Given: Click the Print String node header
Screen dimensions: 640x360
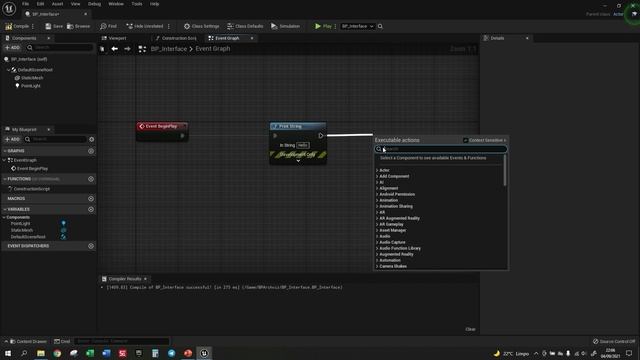Looking at the screenshot, I should click(x=298, y=126).
